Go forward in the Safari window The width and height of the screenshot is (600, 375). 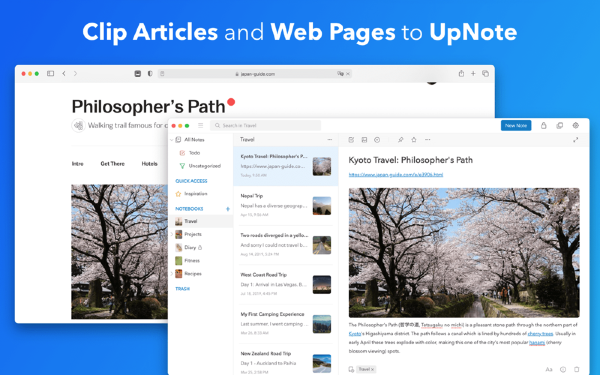click(x=75, y=73)
